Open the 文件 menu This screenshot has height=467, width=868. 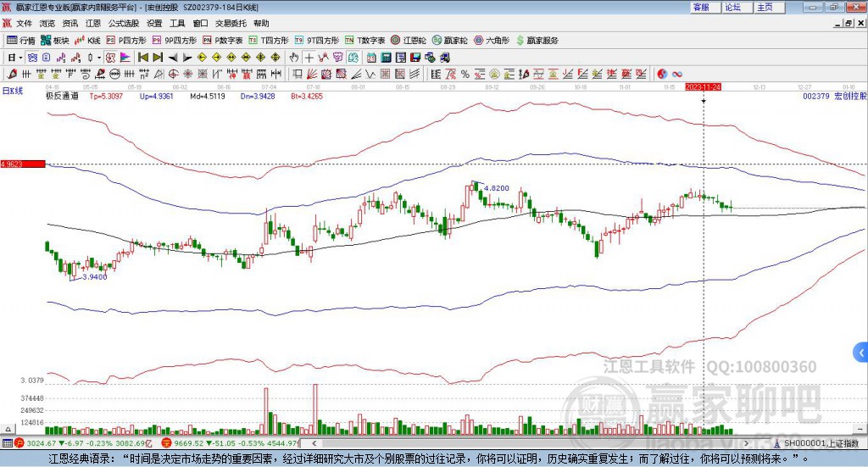pos(24,23)
